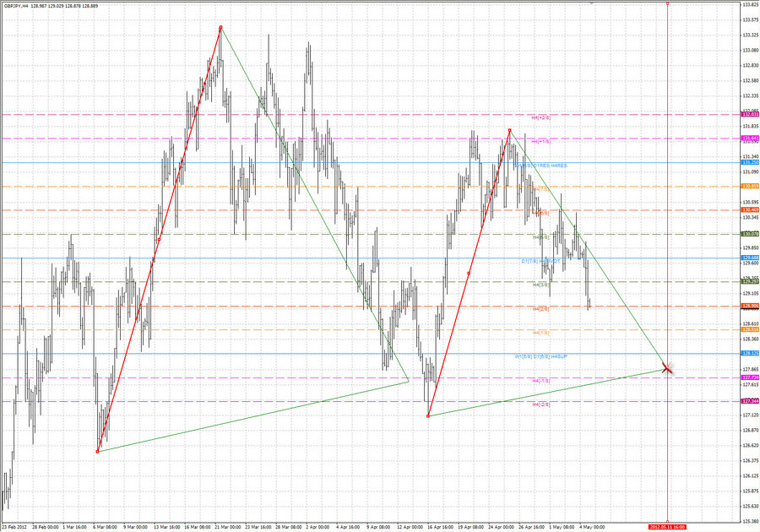Click the H4[1/8] level label
Image resolution: width=760 pixels, height=532 pixels.
(x=540, y=333)
